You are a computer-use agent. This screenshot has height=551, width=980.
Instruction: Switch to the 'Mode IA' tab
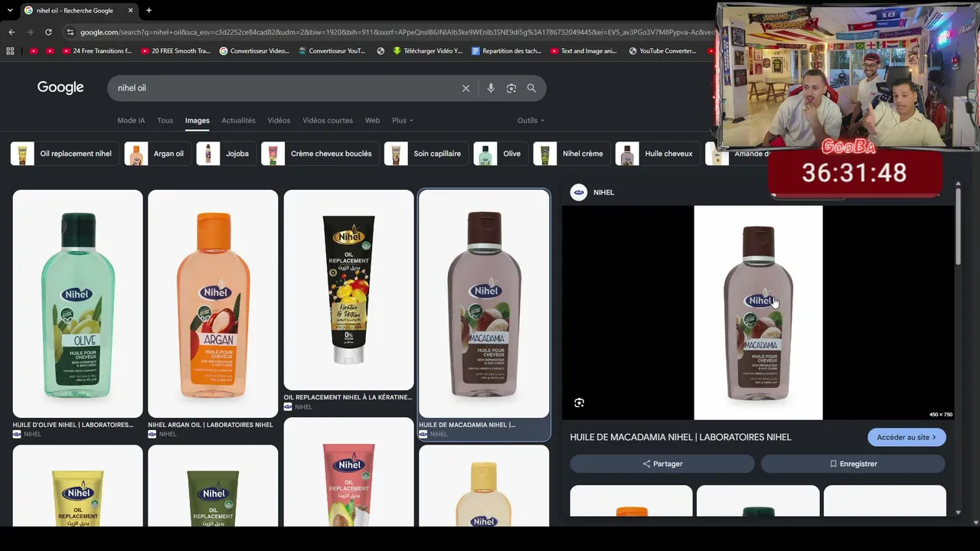tap(131, 120)
